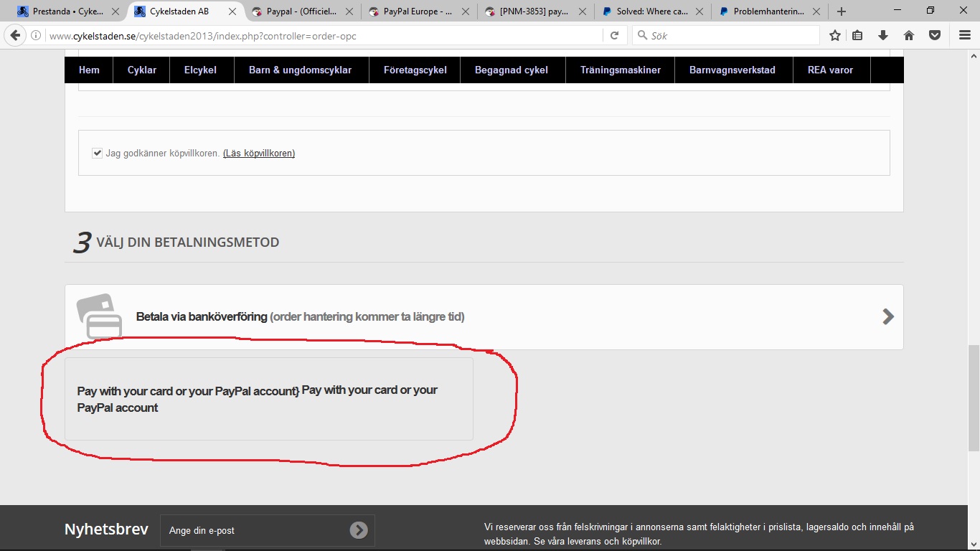Switch to the Prestanda tab
This screenshot has width=980, height=551.
coord(67,11)
